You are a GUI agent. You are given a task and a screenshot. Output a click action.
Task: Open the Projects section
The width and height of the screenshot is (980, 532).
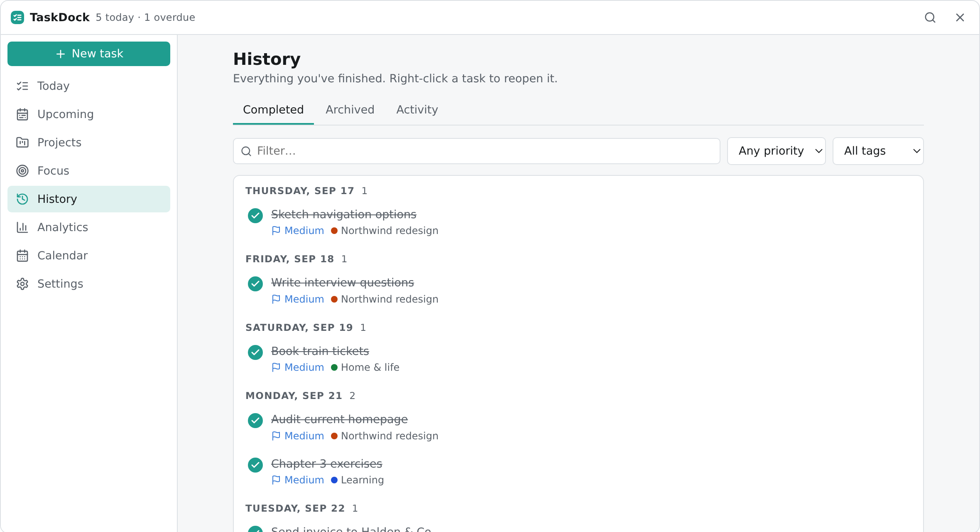[x=89, y=143]
